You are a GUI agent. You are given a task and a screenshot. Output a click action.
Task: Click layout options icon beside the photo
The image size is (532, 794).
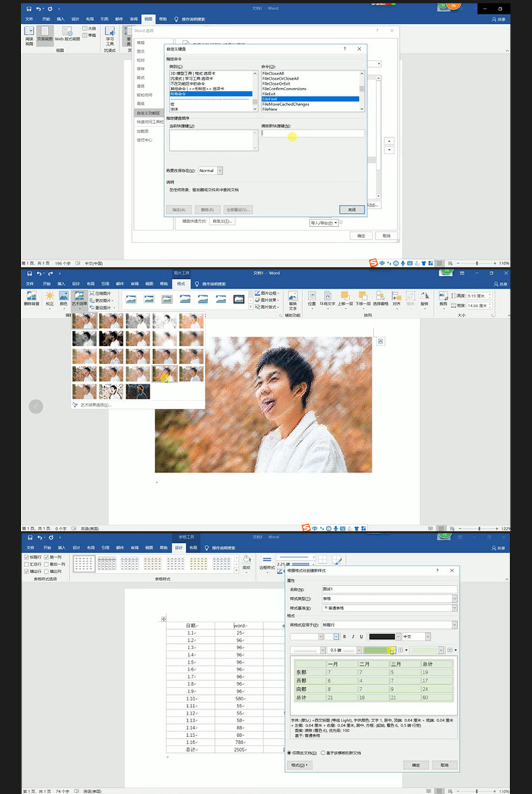click(x=380, y=342)
